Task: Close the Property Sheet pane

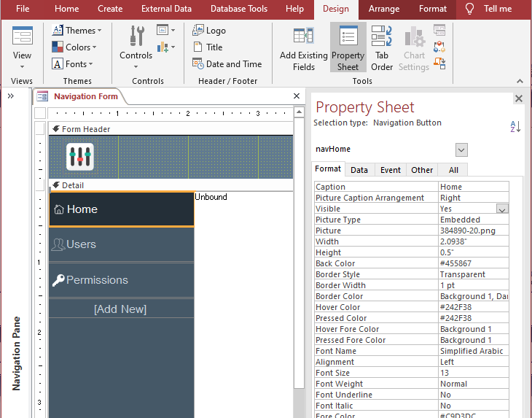Action: point(519,98)
